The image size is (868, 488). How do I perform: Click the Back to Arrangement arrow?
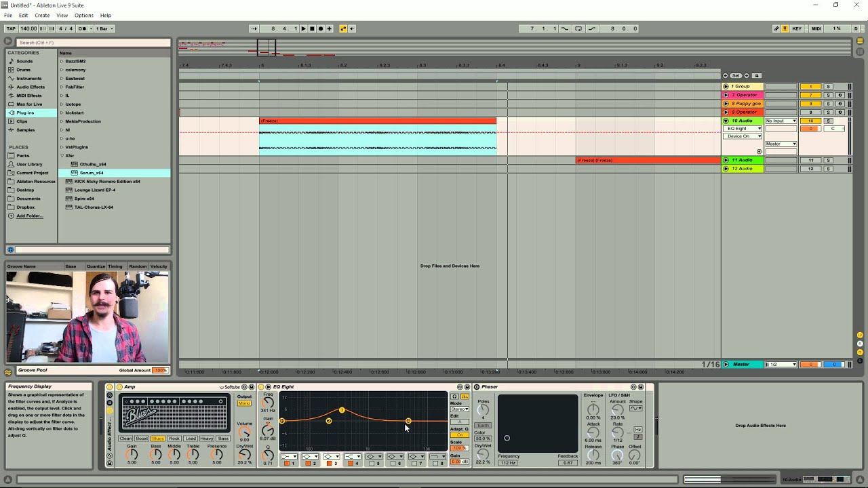pos(352,28)
